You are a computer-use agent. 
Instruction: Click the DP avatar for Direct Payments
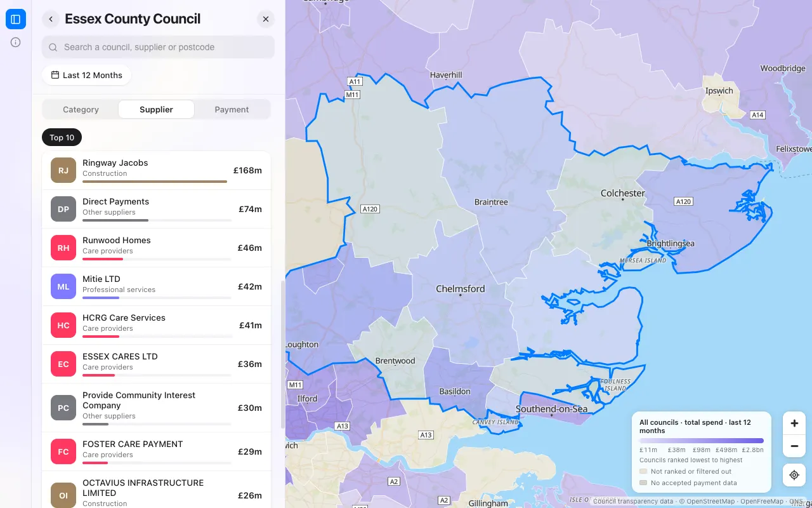coord(63,209)
